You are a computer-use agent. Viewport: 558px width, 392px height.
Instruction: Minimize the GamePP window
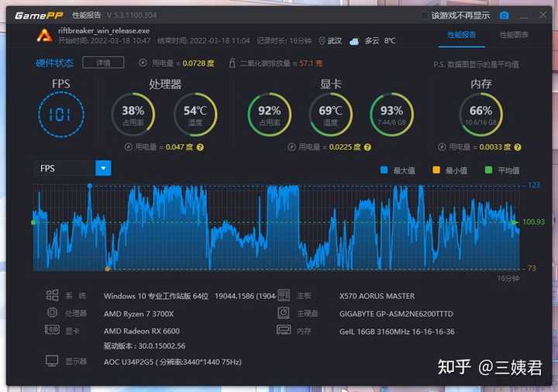[524, 15]
